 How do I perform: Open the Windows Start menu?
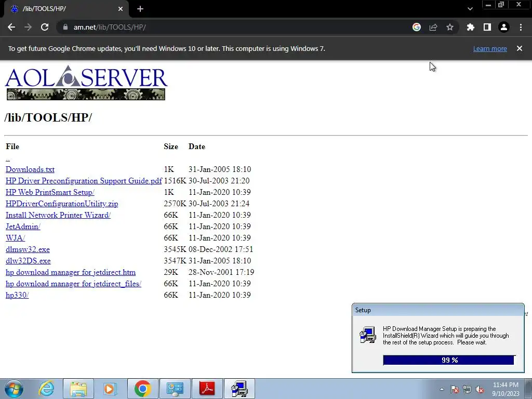point(14,389)
